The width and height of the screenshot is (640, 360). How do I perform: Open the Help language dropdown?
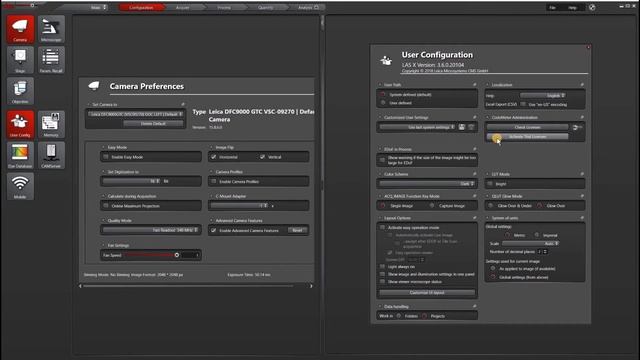coord(543,95)
